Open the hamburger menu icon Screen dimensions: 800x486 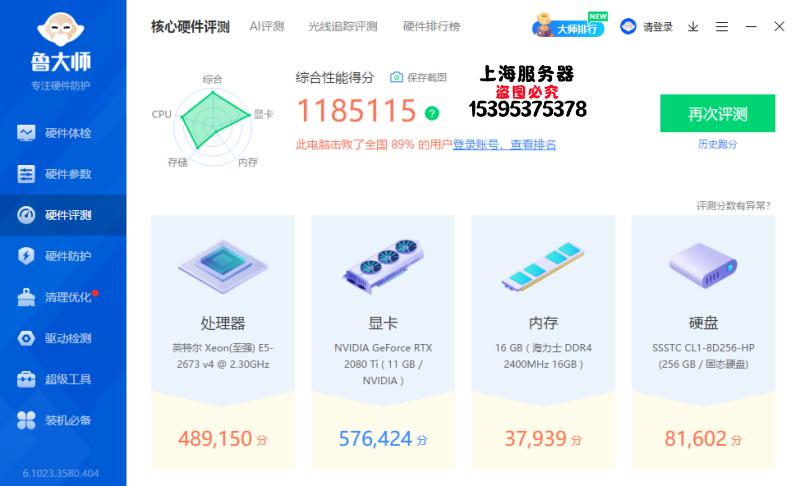(x=721, y=27)
